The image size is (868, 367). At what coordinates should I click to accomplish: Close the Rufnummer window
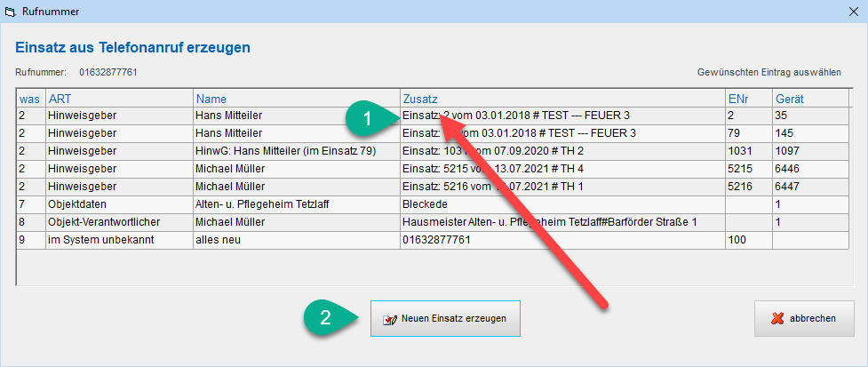pos(847,12)
